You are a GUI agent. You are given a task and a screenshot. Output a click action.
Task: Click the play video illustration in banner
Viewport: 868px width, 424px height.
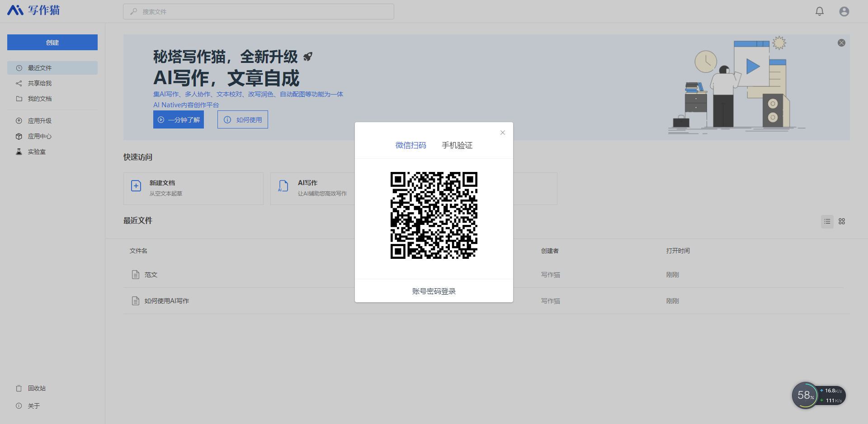pyautogui.click(x=752, y=66)
